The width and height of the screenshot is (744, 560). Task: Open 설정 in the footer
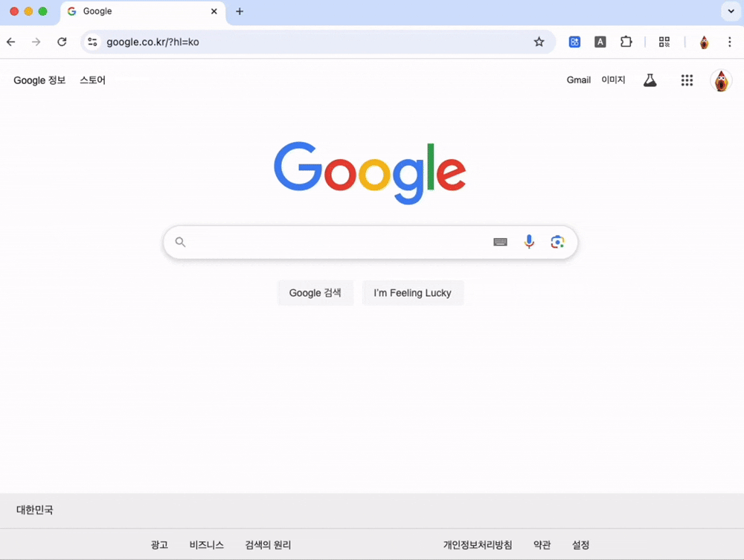click(580, 545)
